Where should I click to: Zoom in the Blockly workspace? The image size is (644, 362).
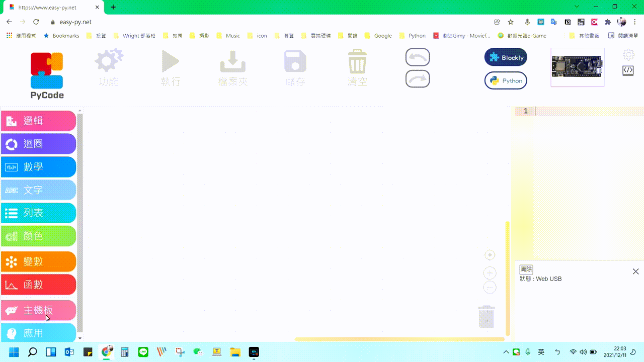click(x=490, y=273)
